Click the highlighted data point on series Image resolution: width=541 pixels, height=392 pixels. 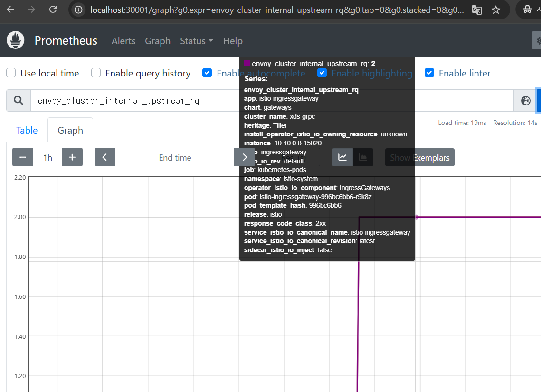click(x=417, y=217)
